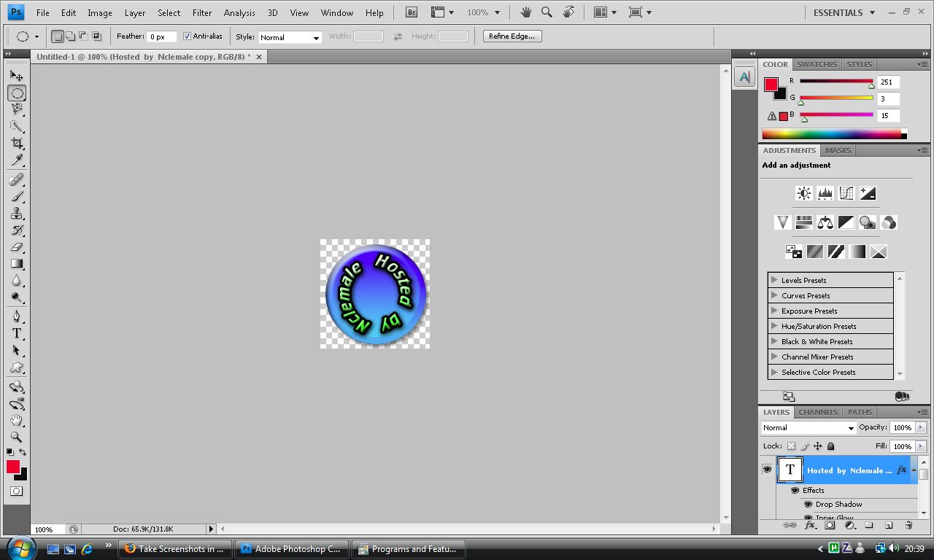Open the Filter menu
This screenshot has width=934, height=560.
coord(202,12)
